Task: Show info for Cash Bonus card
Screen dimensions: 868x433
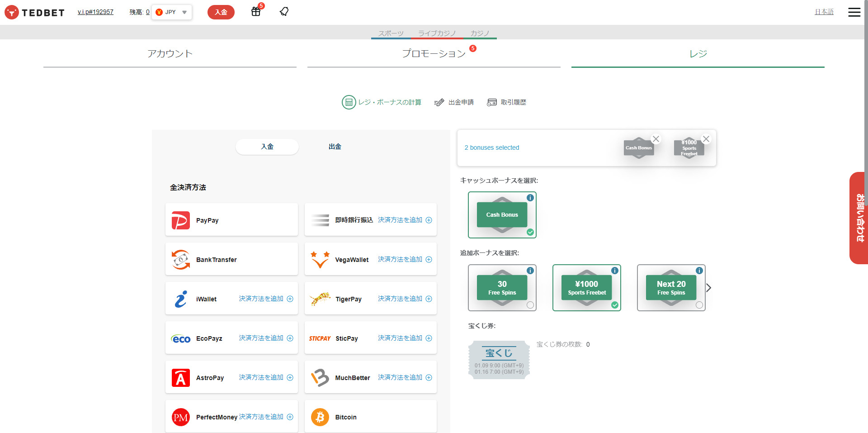Action: tap(530, 198)
